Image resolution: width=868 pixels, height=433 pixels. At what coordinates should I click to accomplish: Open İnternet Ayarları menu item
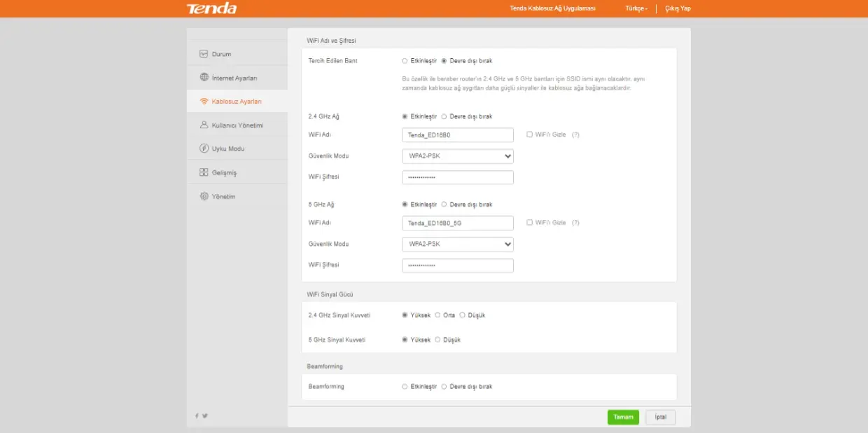coord(237,78)
